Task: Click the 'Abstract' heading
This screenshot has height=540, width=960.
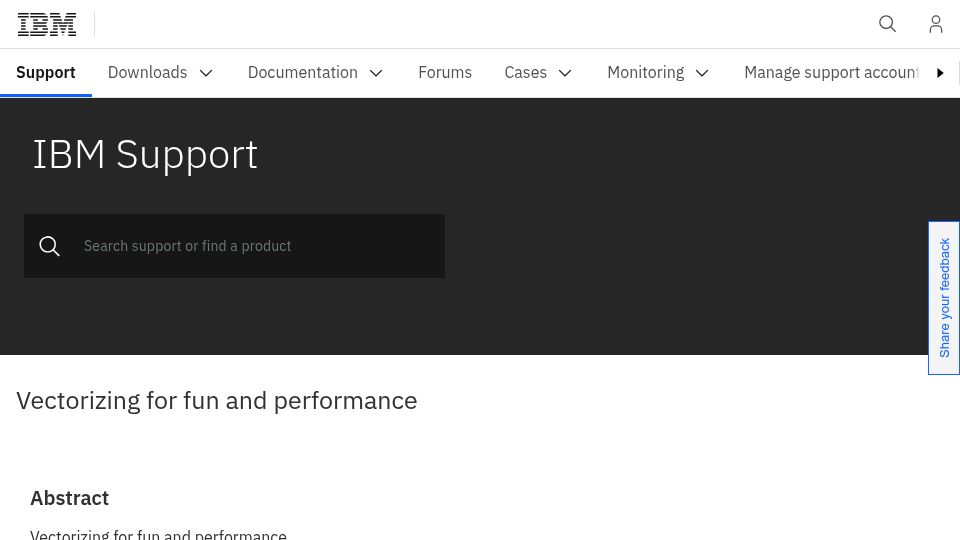Action: (70, 498)
